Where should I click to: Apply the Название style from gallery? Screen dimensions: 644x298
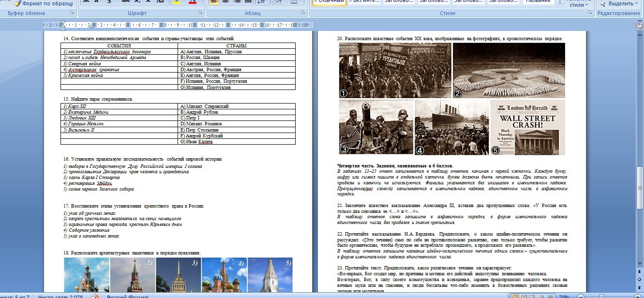click(x=538, y=2)
